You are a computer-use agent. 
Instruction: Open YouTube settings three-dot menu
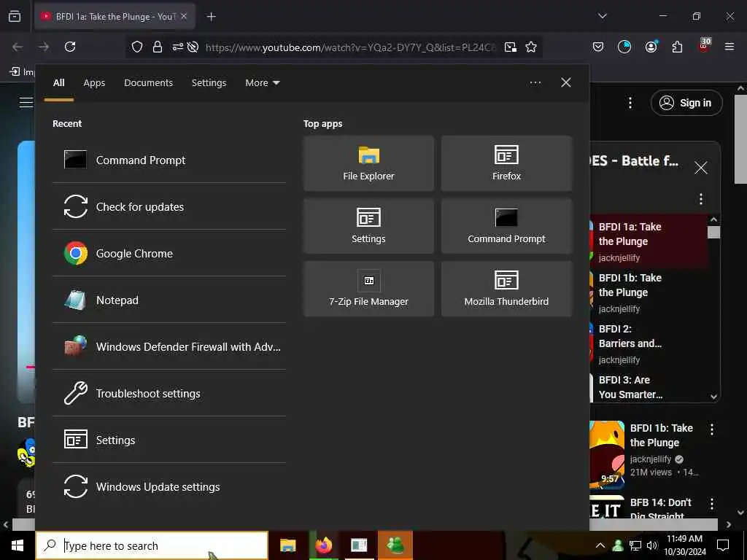[630, 103]
